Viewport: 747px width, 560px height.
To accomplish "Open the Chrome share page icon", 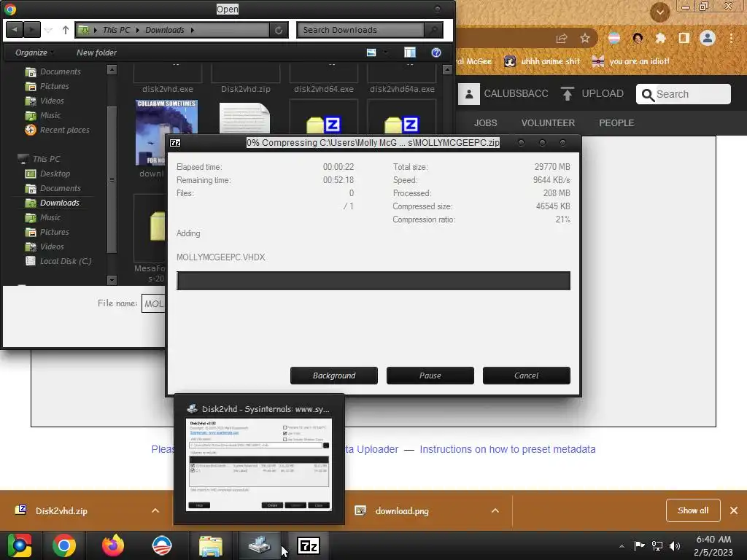I will coord(562,39).
